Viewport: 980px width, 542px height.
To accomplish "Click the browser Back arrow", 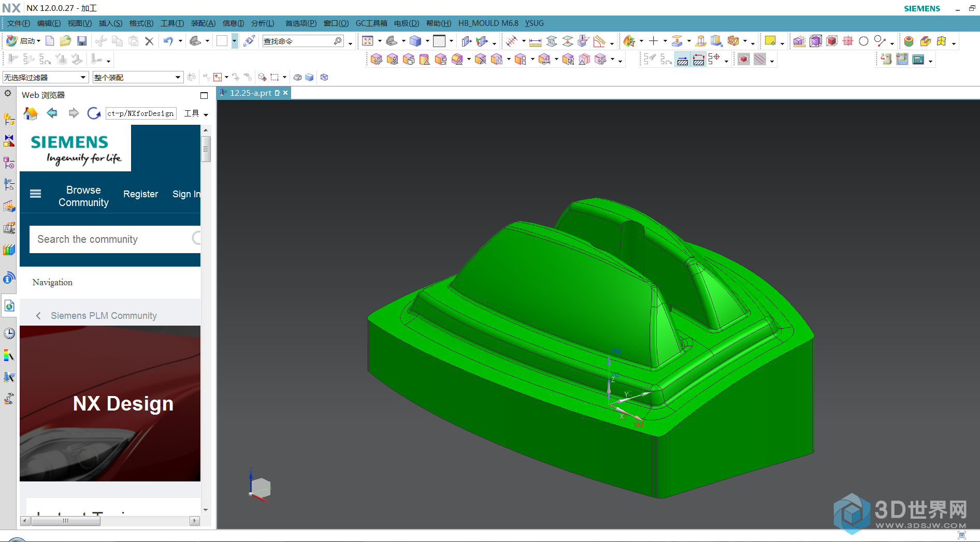I will [x=52, y=113].
